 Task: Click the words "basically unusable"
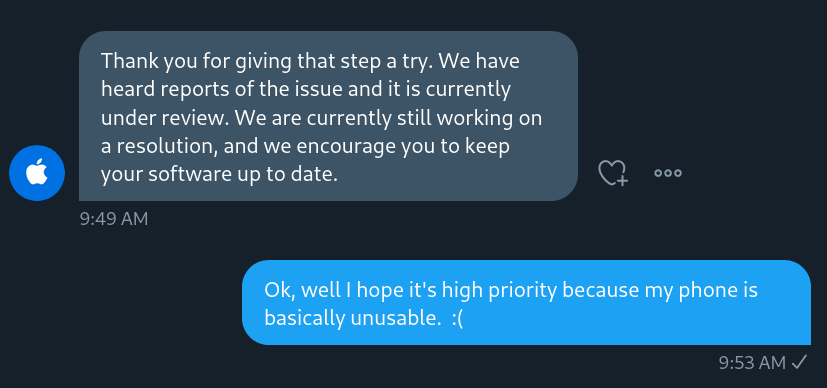[x=351, y=319]
